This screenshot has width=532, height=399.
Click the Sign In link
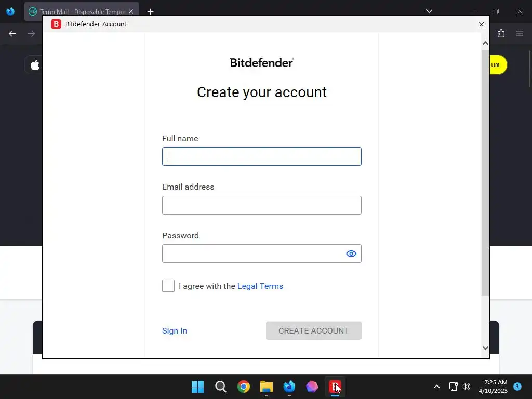[175, 331]
